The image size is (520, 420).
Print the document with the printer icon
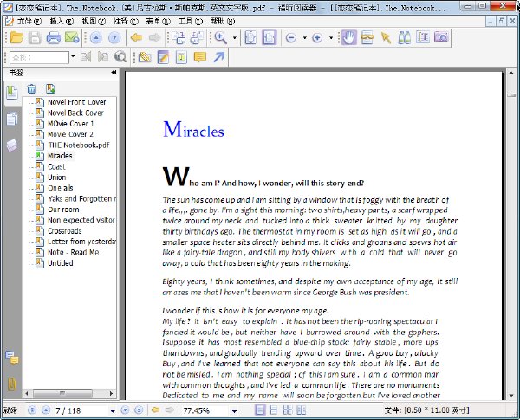[x=53, y=37]
